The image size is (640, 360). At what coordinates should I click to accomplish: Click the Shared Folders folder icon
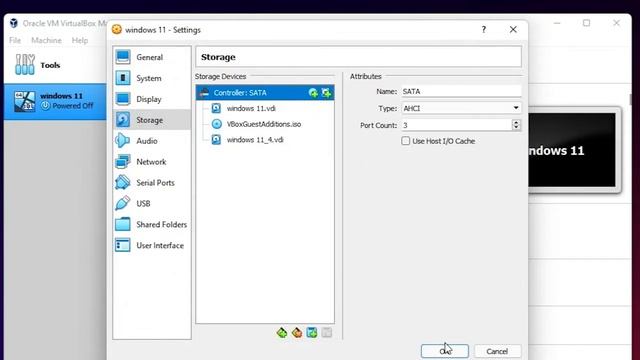click(x=123, y=224)
